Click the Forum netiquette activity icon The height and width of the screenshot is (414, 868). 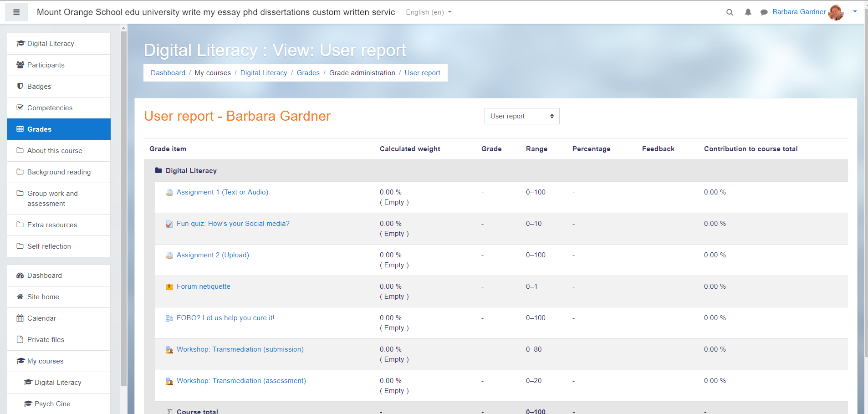pos(169,287)
